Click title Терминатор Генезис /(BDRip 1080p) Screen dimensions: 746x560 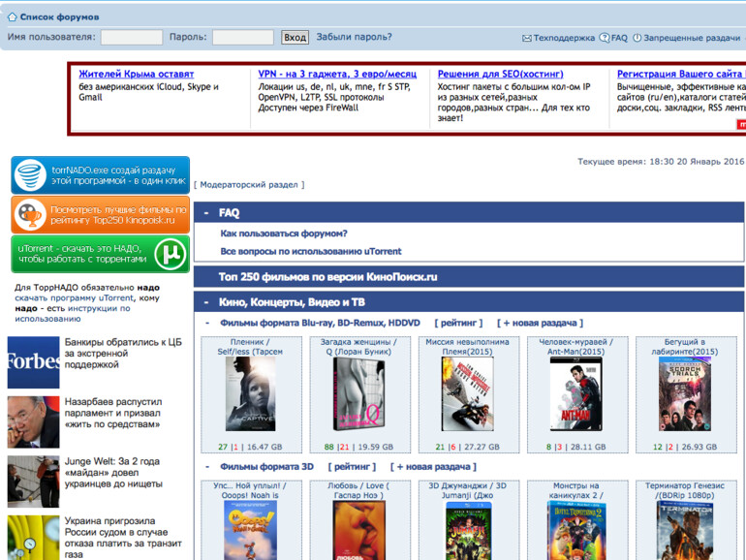click(685, 490)
